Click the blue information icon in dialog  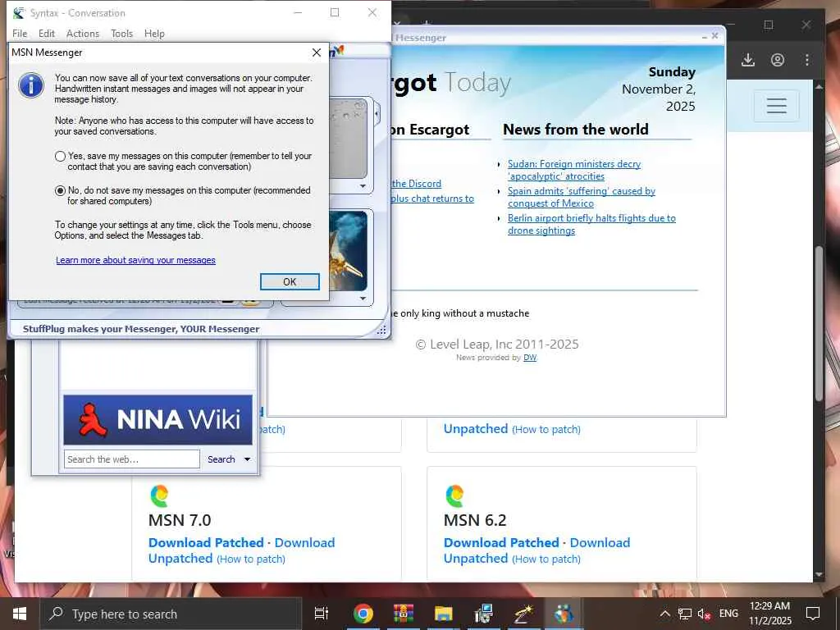pyautogui.click(x=31, y=85)
